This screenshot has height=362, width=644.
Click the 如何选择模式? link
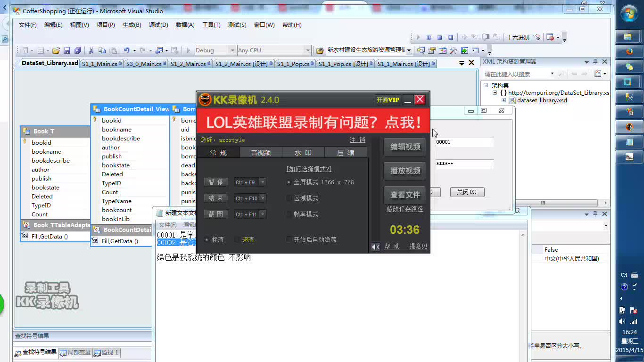click(309, 169)
